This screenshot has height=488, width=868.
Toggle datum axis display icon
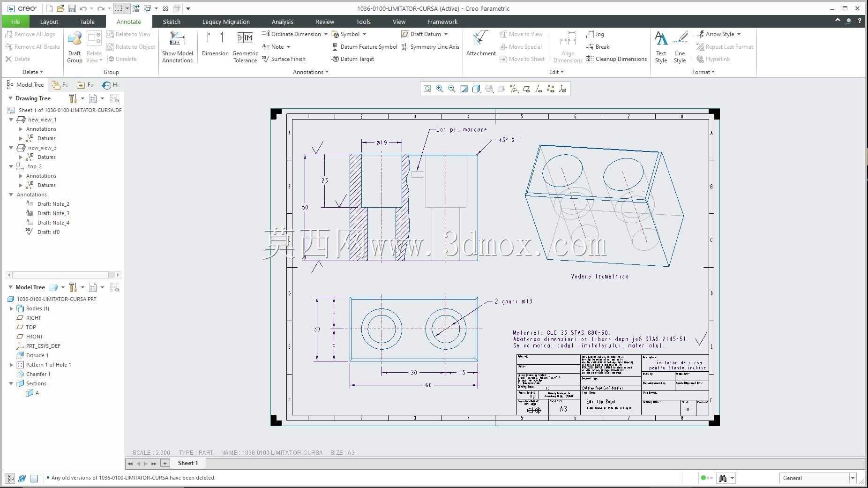[539, 89]
